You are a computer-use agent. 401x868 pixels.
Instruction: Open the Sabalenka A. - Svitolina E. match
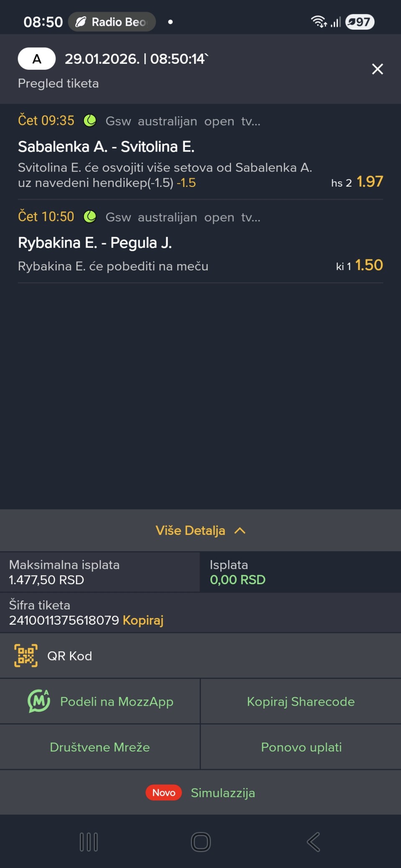click(x=106, y=146)
